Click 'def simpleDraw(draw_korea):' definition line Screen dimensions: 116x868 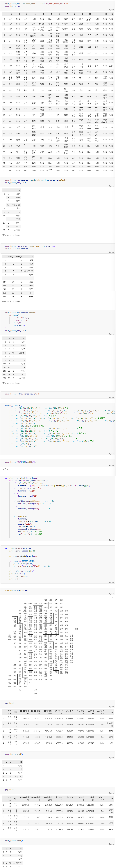click(19, 548)
